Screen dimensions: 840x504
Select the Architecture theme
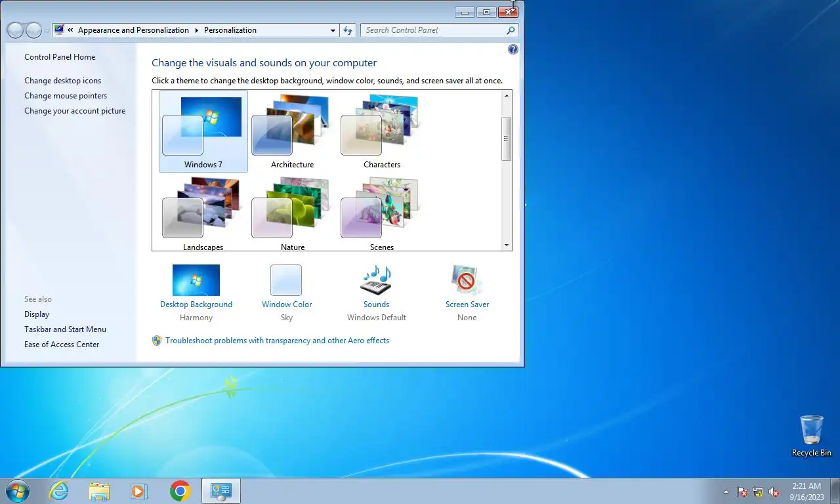pos(292,131)
